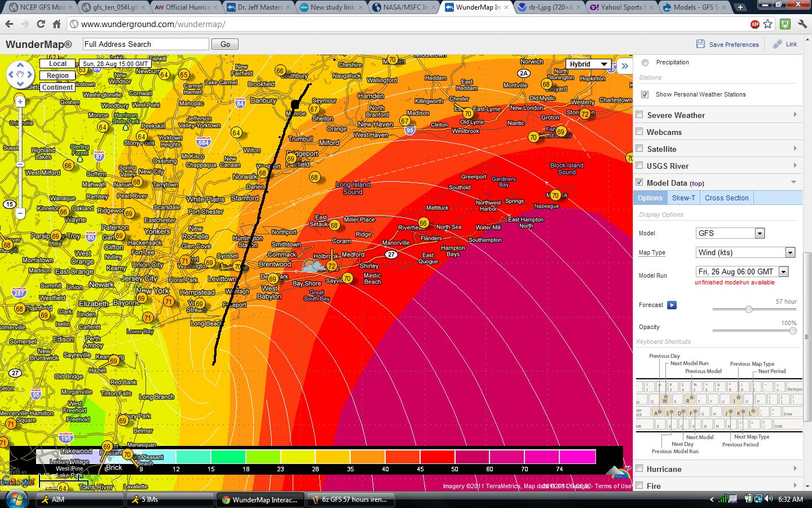
Task: Bookmark page with the star icon
Action: tap(768, 24)
